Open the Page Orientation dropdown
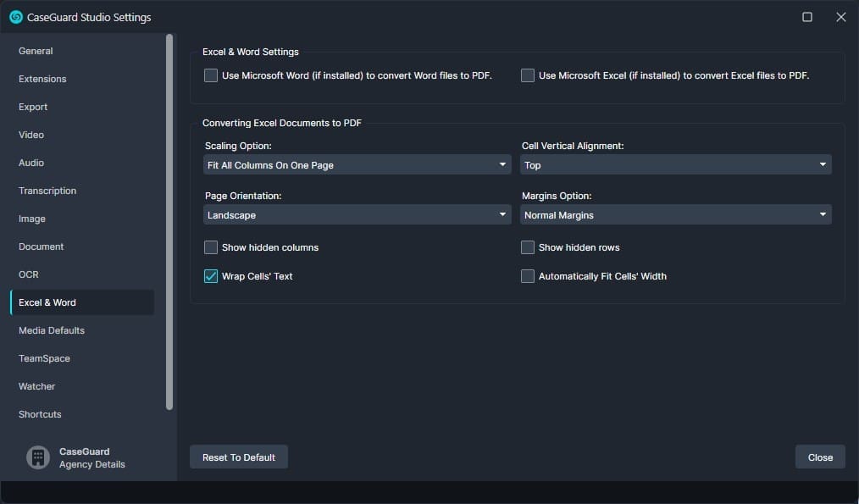Image resolution: width=859 pixels, height=504 pixels. 357,215
